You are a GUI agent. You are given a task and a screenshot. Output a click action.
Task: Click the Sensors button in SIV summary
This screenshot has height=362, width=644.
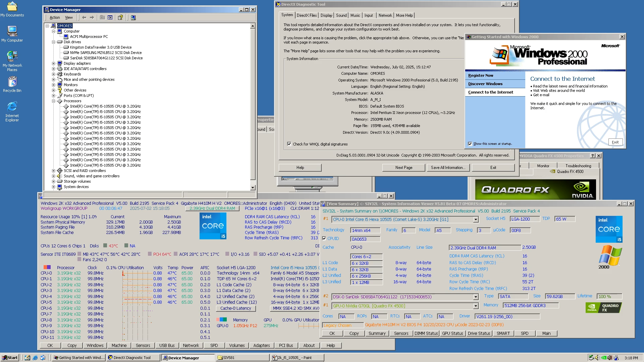[401, 334]
